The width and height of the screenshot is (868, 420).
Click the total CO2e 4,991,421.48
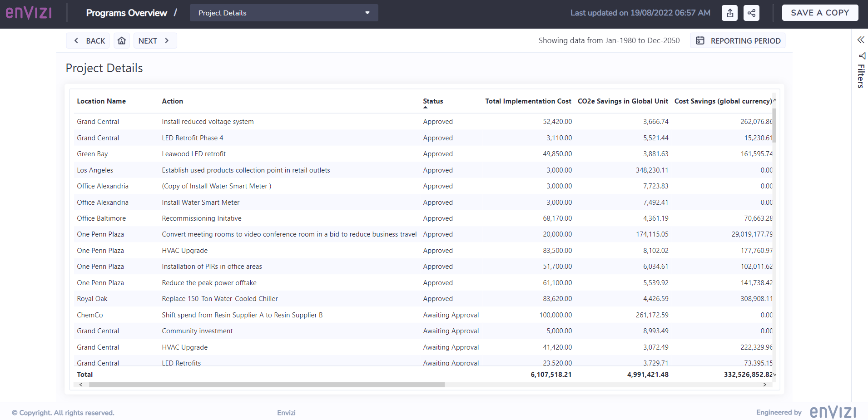[648, 375]
